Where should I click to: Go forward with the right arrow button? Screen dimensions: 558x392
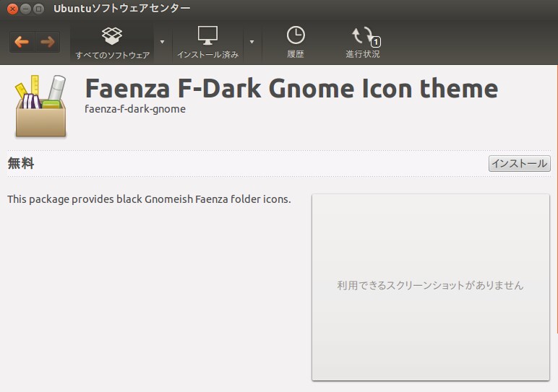[x=47, y=42]
